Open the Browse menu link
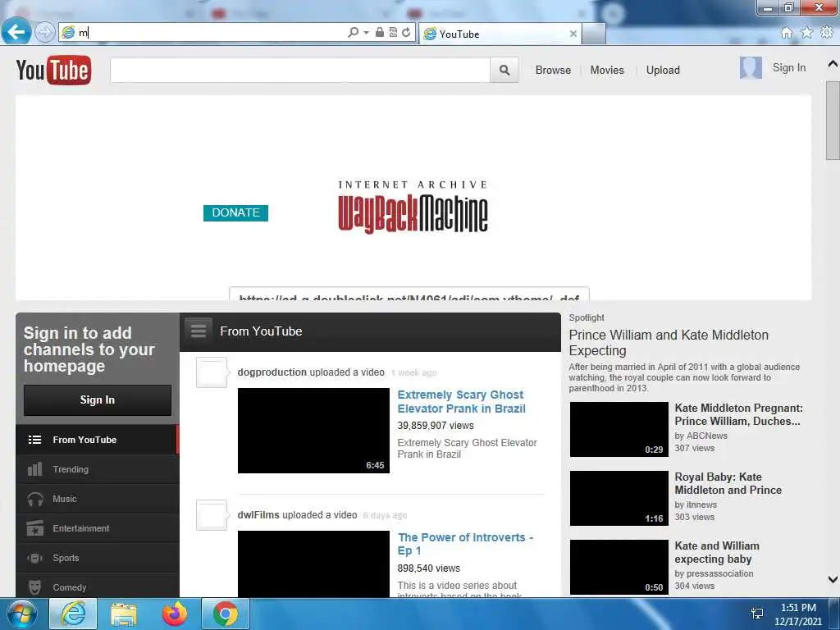This screenshot has width=840, height=630. tap(553, 71)
